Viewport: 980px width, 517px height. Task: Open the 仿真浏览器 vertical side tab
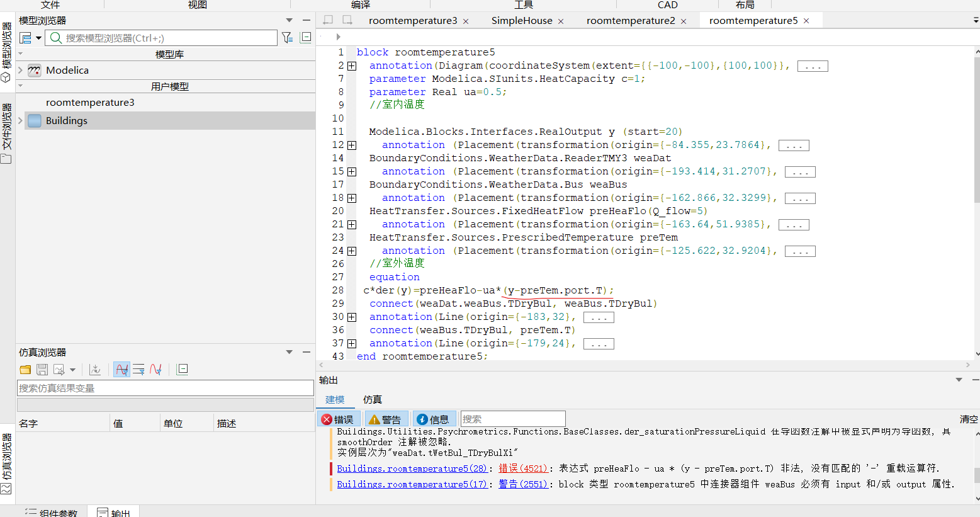pyautogui.click(x=7, y=463)
